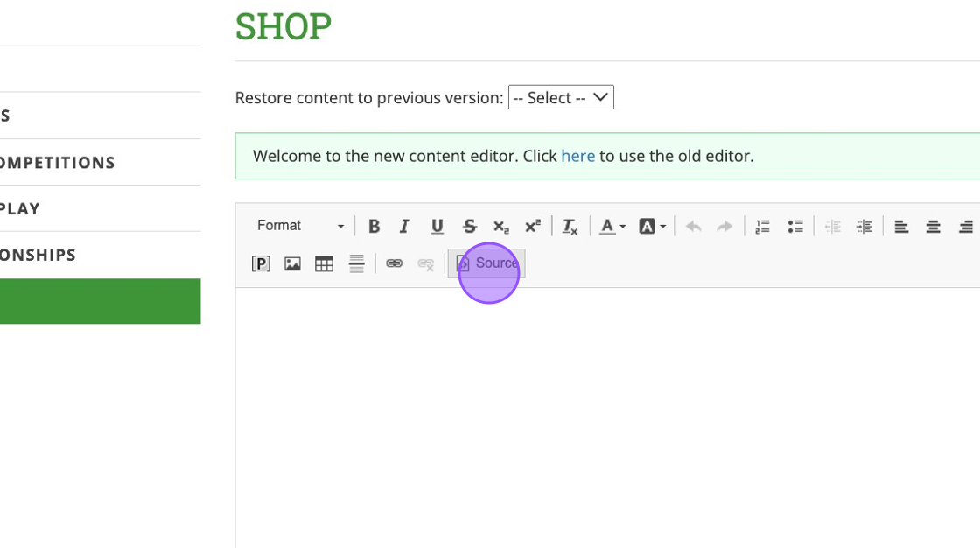This screenshot has width=980, height=548.
Task: Center align the text
Action: coord(933,227)
